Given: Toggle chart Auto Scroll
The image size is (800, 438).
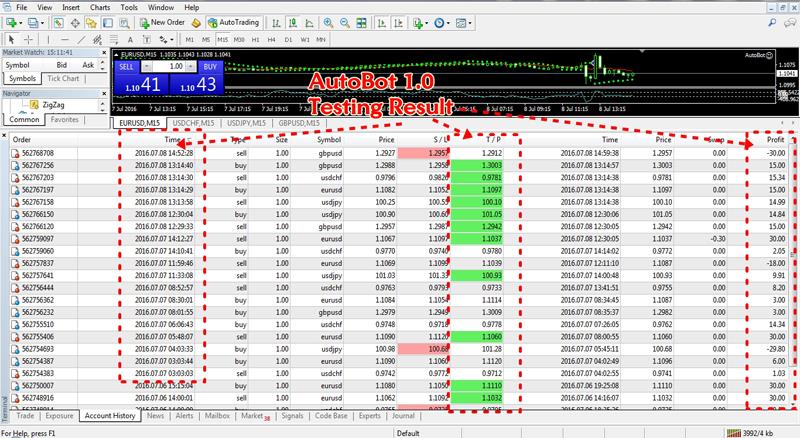Looking at the screenshot, I should 381,23.
